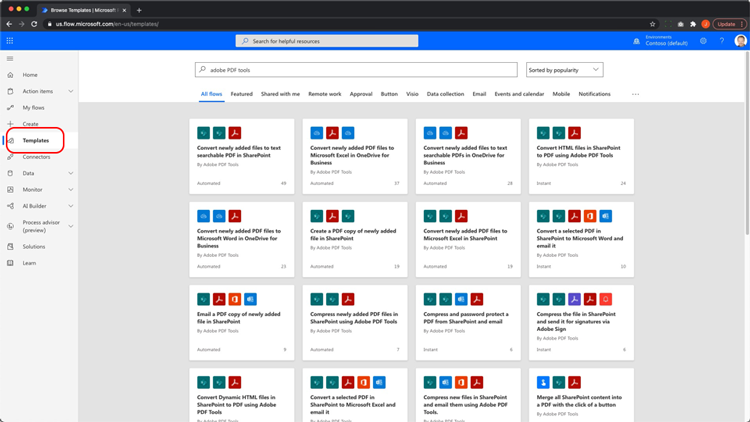Switch to the Notifications tab

tap(595, 94)
